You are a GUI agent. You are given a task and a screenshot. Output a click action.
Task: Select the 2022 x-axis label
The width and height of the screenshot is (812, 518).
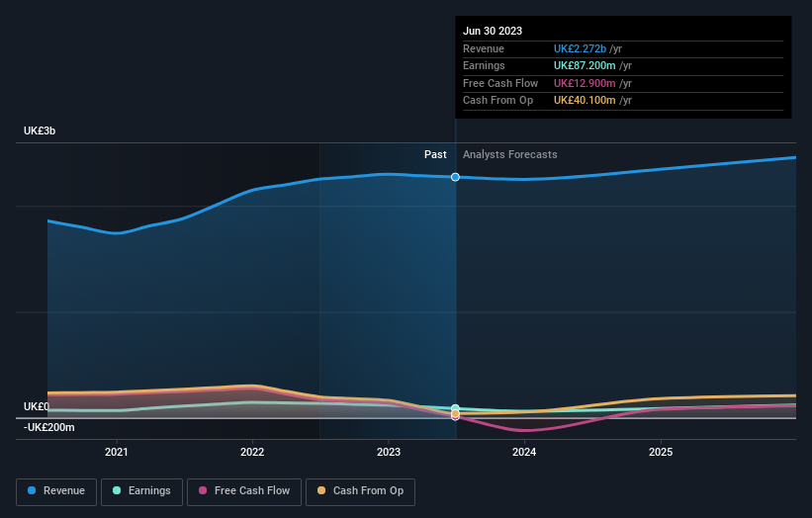(x=252, y=452)
